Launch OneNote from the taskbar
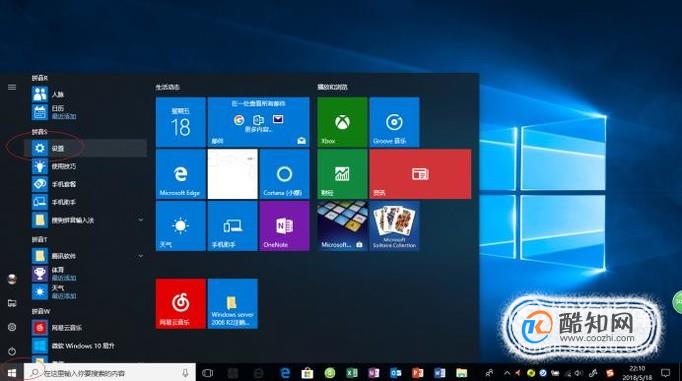This screenshot has width=682, height=381. click(374, 373)
